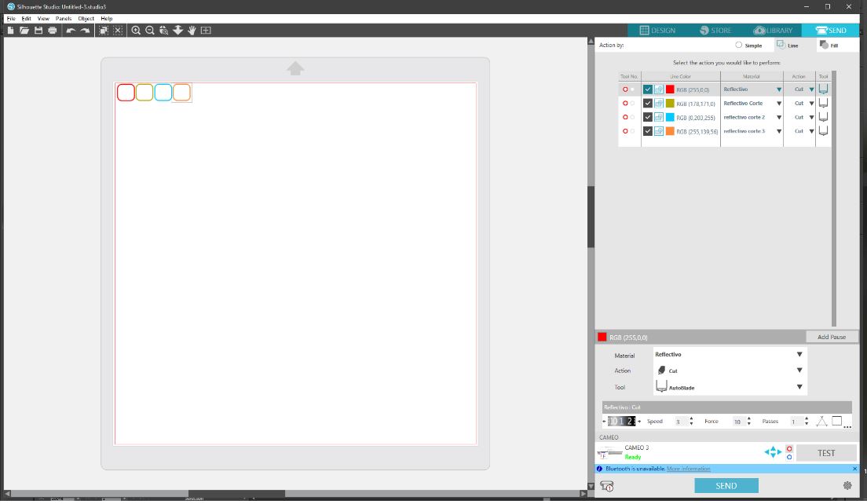Select the Pan hand tool
The width and height of the screenshot is (867, 504).
(192, 31)
